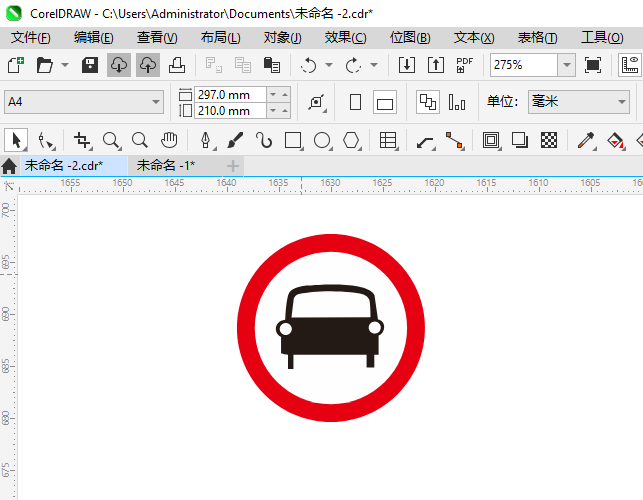Open the 查看(V) menu
This screenshot has width=643, height=500.
(157, 38)
